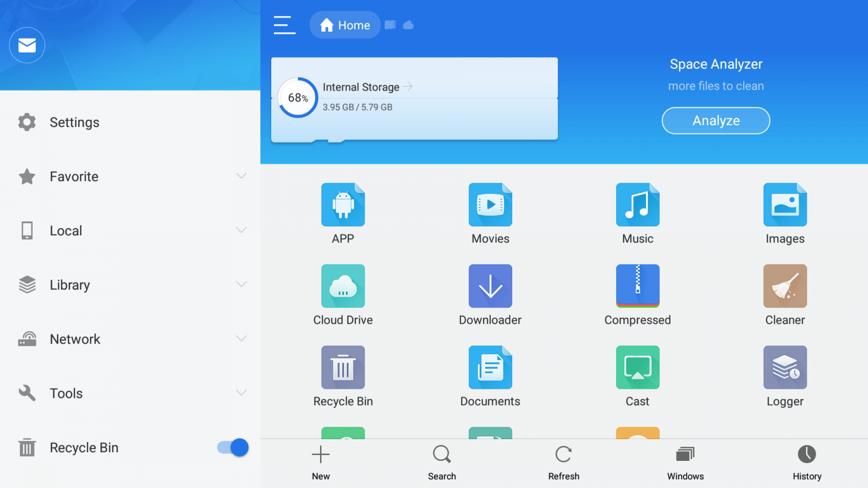Toggle the hamburger menu button
The height and width of the screenshot is (488, 868).
[x=284, y=25]
